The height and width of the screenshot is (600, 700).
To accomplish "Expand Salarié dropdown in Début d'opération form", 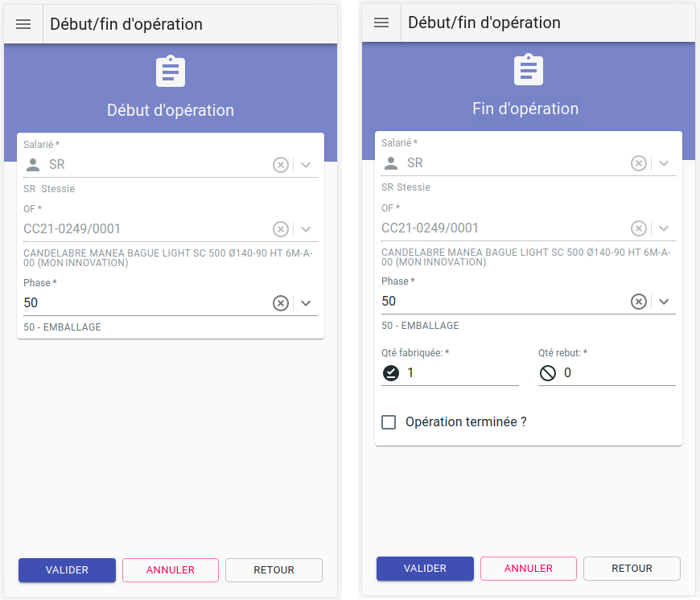I will (306, 165).
